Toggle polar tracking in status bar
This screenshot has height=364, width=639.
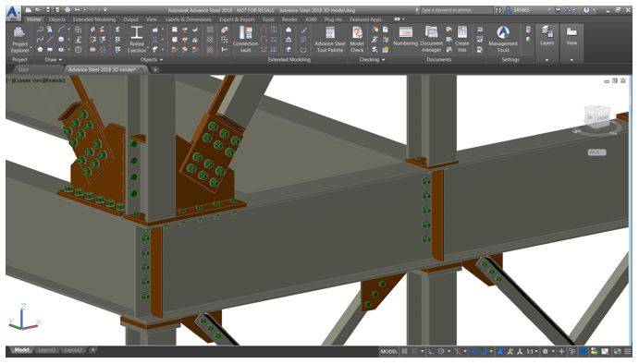pos(441,351)
